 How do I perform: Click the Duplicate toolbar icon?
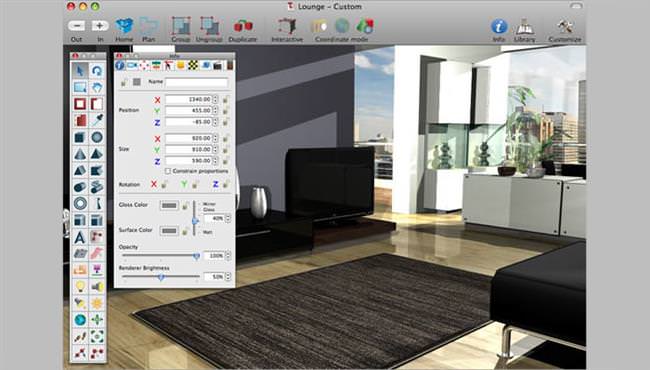coord(243,27)
